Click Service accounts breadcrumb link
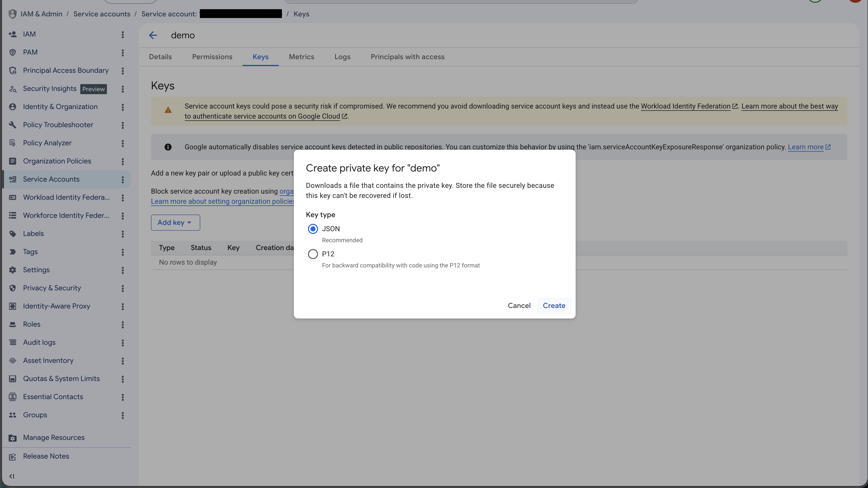The width and height of the screenshot is (868, 488). tap(102, 14)
